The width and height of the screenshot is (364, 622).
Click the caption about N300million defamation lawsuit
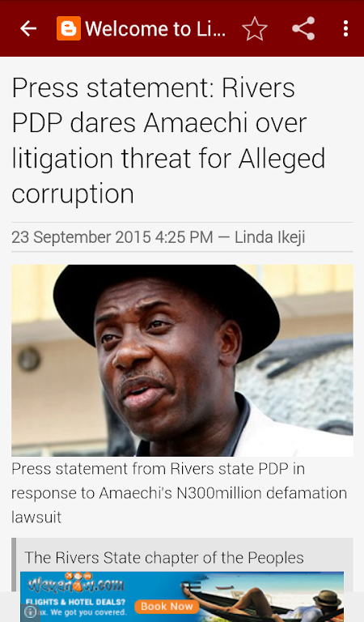[179, 493]
